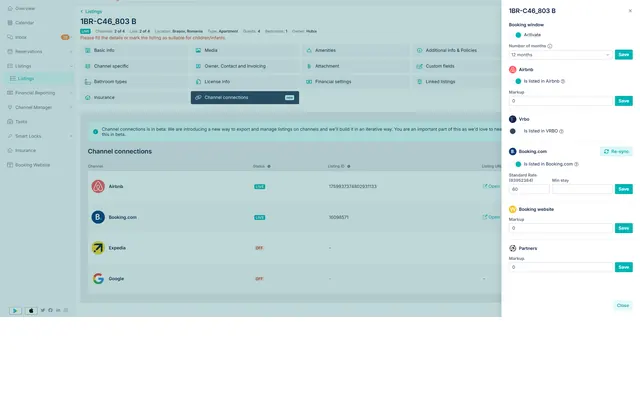This screenshot has height=400, width=640.
Task: Open Owner, Contact and Invoicing tab
Action: (245, 66)
